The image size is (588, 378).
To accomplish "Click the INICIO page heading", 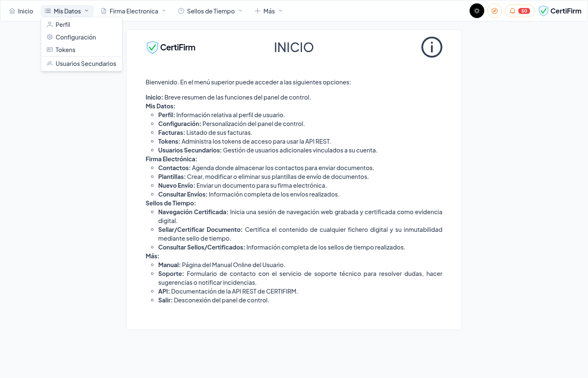I will [294, 47].
